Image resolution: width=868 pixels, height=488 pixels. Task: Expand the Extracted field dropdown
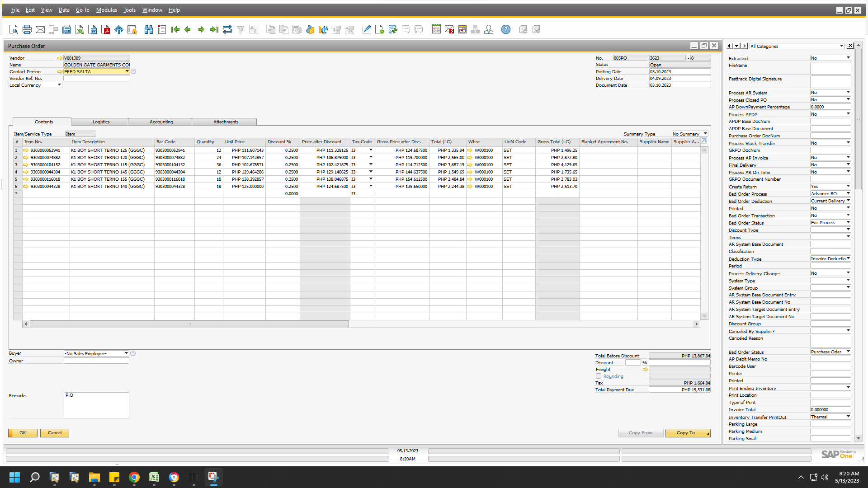(848, 58)
